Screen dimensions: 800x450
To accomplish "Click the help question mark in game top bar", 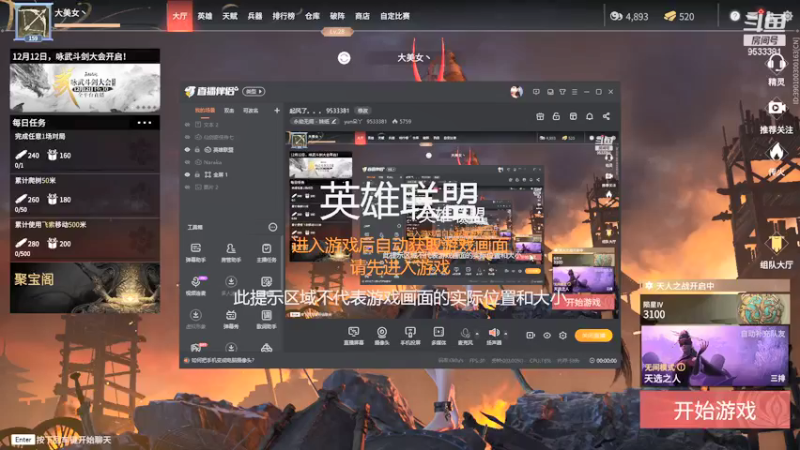I will [735, 16].
